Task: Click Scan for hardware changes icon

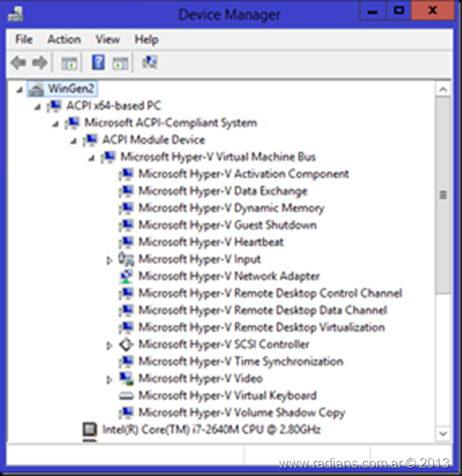Action: click(x=150, y=62)
